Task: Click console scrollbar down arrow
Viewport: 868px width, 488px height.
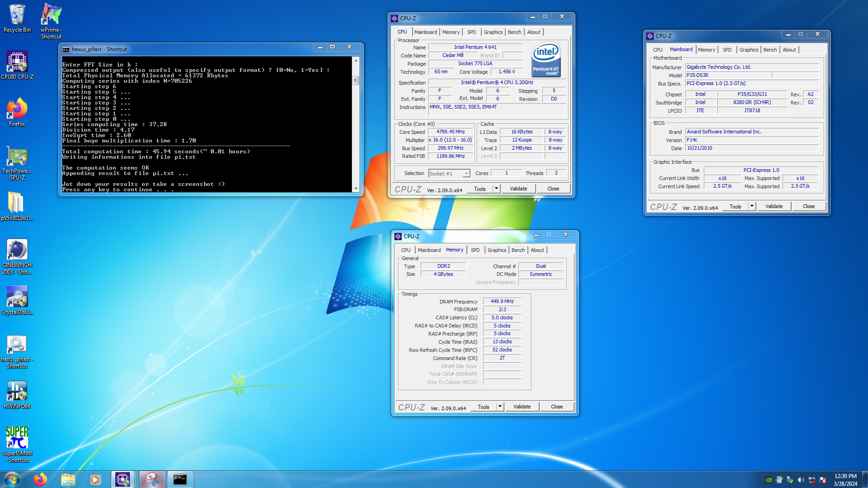Action: [356, 189]
